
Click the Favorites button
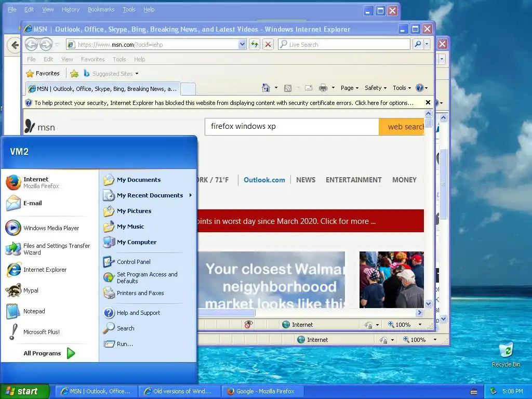[43, 74]
